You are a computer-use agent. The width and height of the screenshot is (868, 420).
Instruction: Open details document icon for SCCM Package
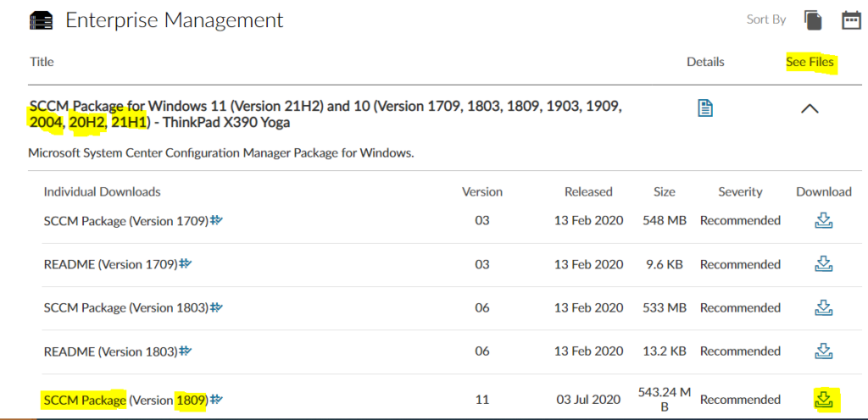click(705, 108)
